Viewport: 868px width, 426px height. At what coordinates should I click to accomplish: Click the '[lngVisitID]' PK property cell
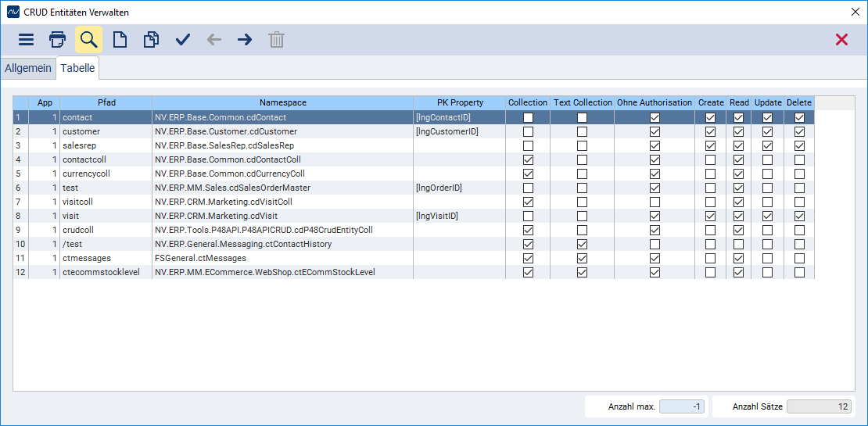(459, 216)
